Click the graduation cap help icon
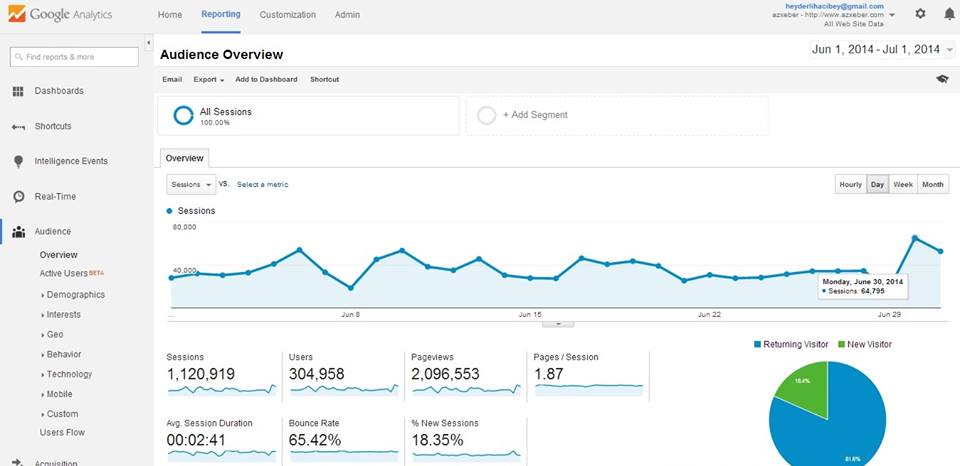The width and height of the screenshot is (960, 466). [x=942, y=79]
